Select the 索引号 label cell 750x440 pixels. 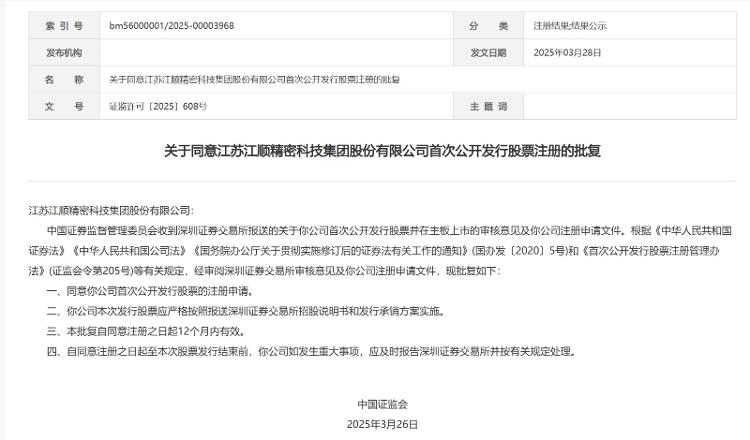click(x=64, y=26)
